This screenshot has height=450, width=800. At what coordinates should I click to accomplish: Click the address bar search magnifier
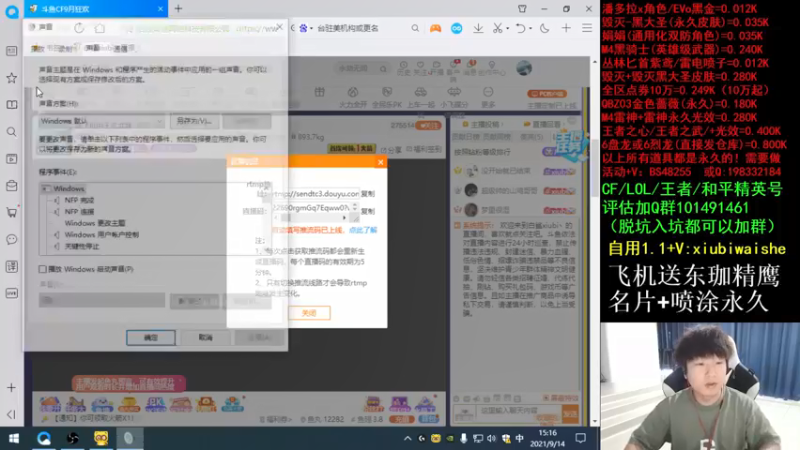[415, 29]
